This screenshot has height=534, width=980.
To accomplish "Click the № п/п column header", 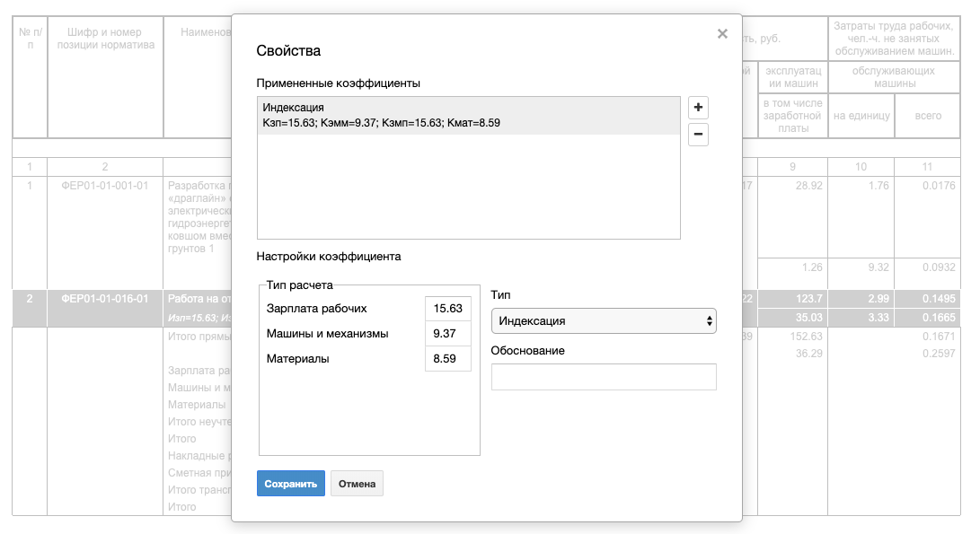I will (30, 39).
